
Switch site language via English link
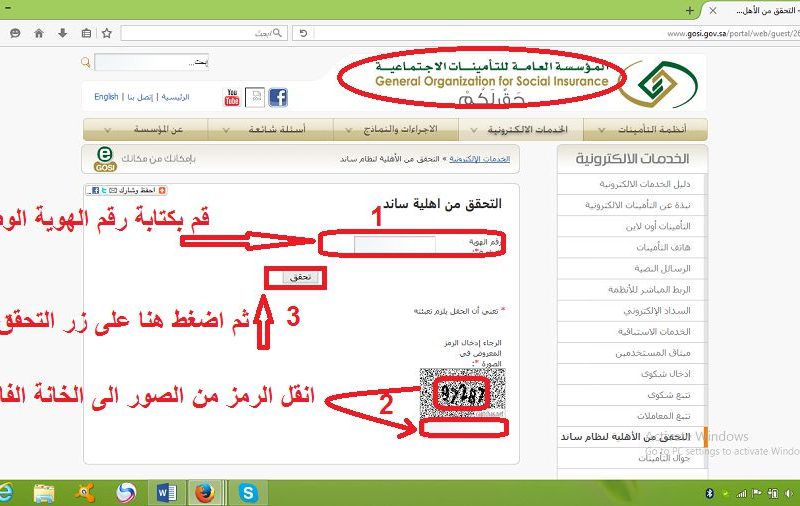click(x=106, y=97)
